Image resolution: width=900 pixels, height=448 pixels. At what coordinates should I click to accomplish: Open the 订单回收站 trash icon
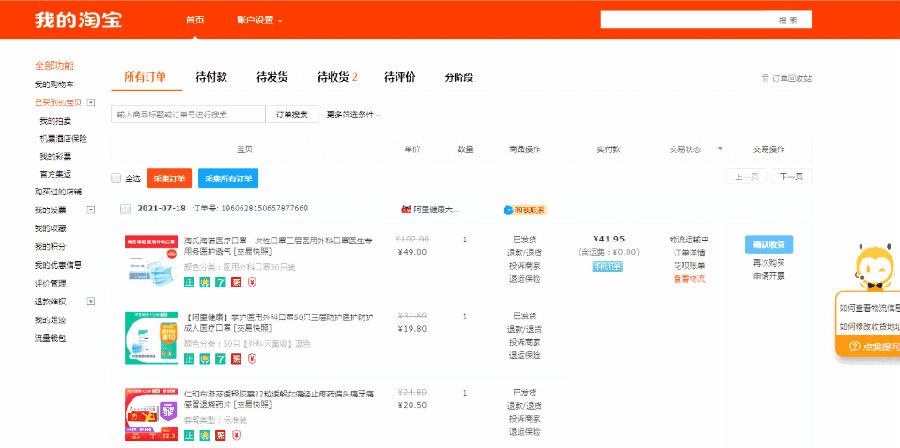tap(766, 78)
